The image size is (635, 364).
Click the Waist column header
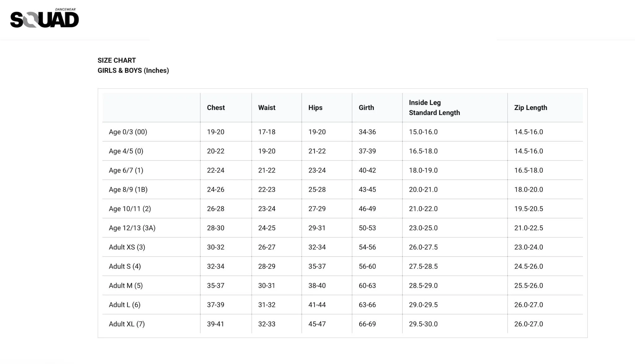click(267, 107)
